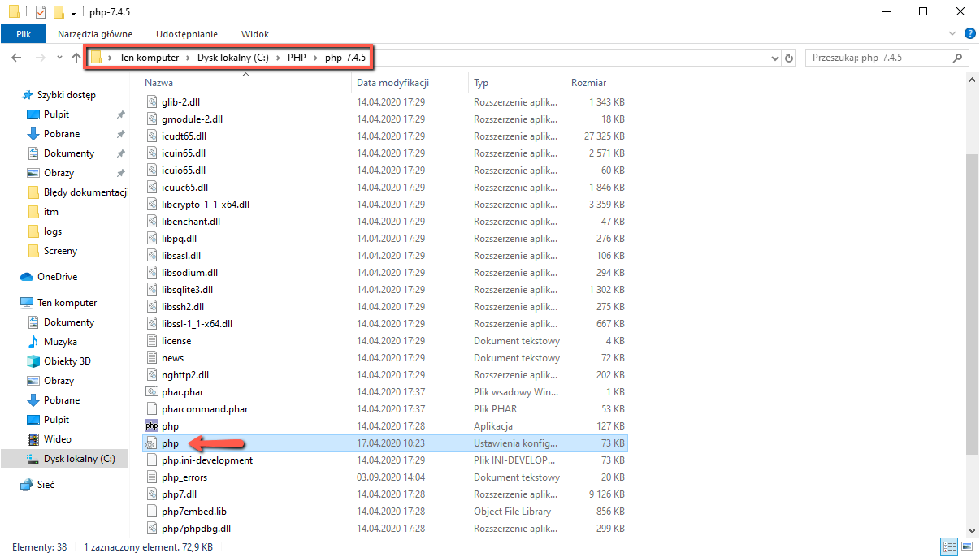
Task: Select Szybki dostęp in navigation pane
Action: (x=66, y=95)
